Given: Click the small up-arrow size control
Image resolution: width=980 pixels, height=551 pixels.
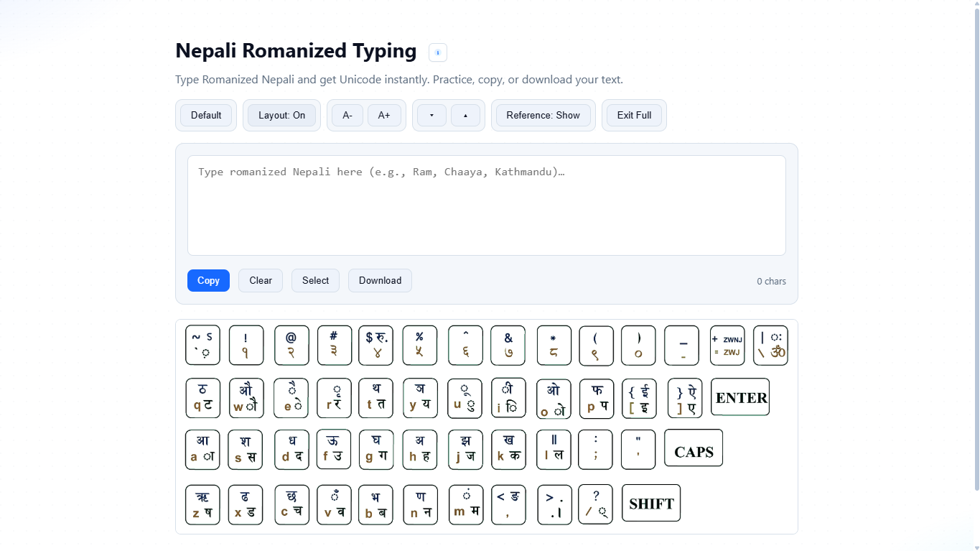Looking at the screenshot, I should pyautogui.click(x=466, y=115).
